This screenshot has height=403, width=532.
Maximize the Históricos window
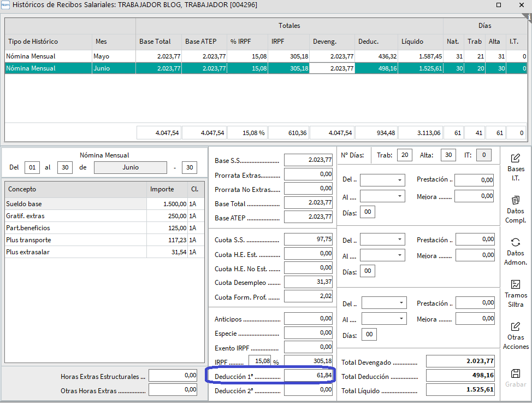[x=499, y=5]
